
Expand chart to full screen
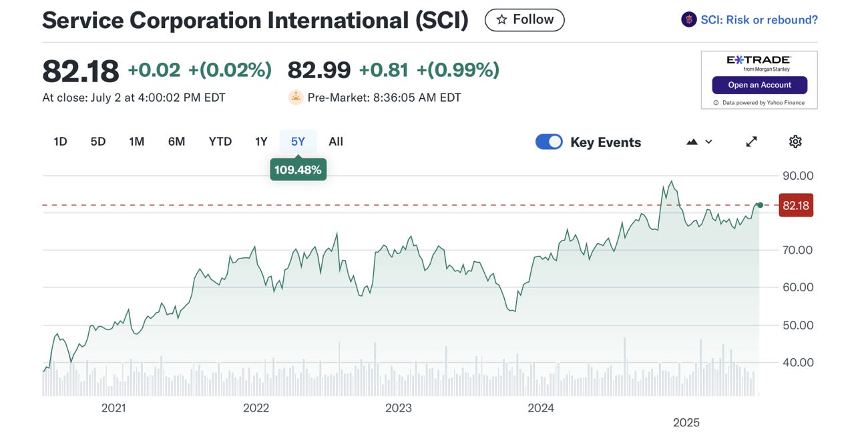pyautogui.click(x=751, y=142)
